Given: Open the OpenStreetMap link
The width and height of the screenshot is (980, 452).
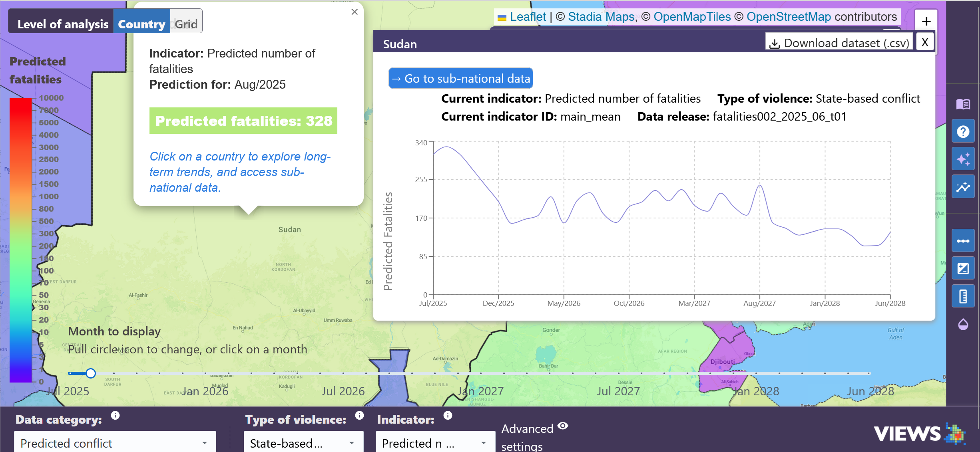Looking at the screenshot, I should click(x=789, y=17).
